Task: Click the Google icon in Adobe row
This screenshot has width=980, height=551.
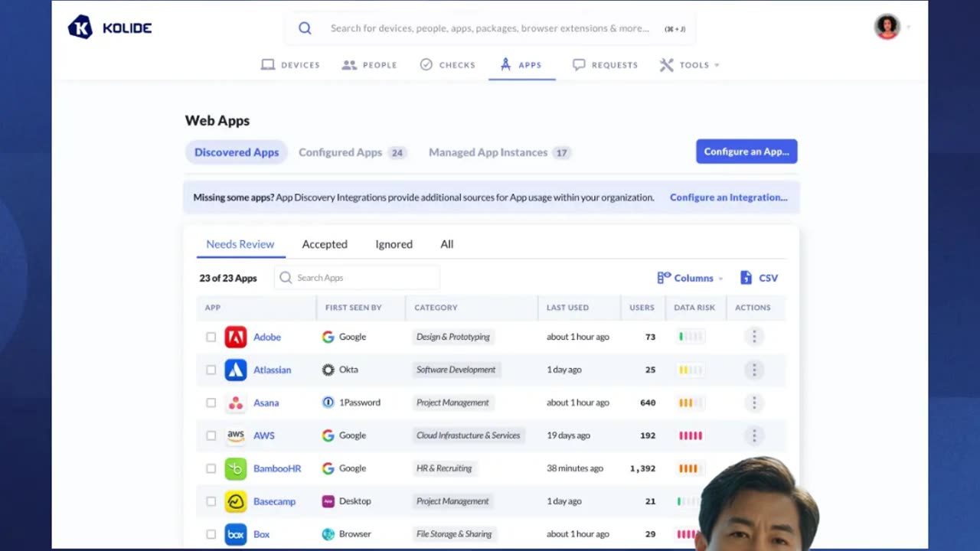Action: pyautogui.click(x=328, y=337)
